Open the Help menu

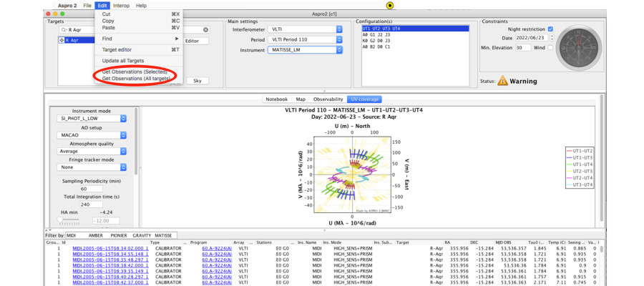141,6
